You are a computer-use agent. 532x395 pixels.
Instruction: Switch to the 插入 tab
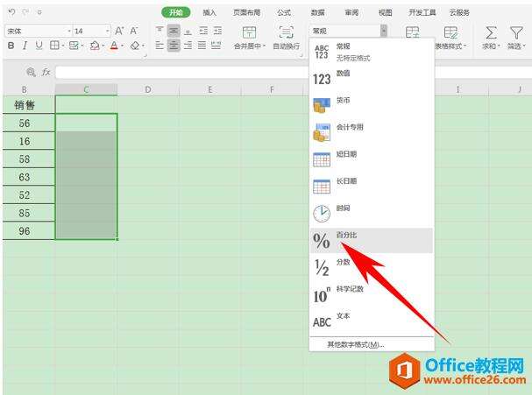click(209, 12)
